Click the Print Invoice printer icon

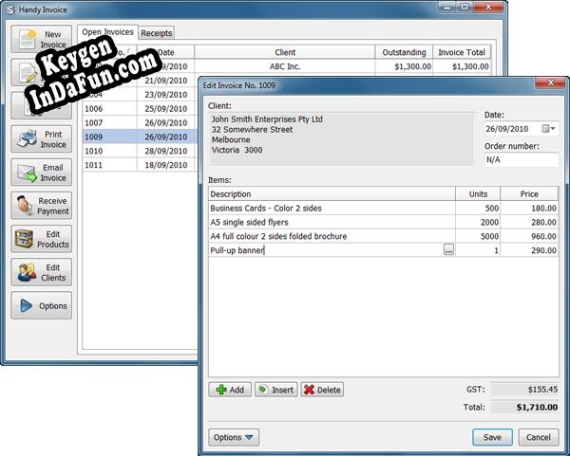[x=26, y=139]
